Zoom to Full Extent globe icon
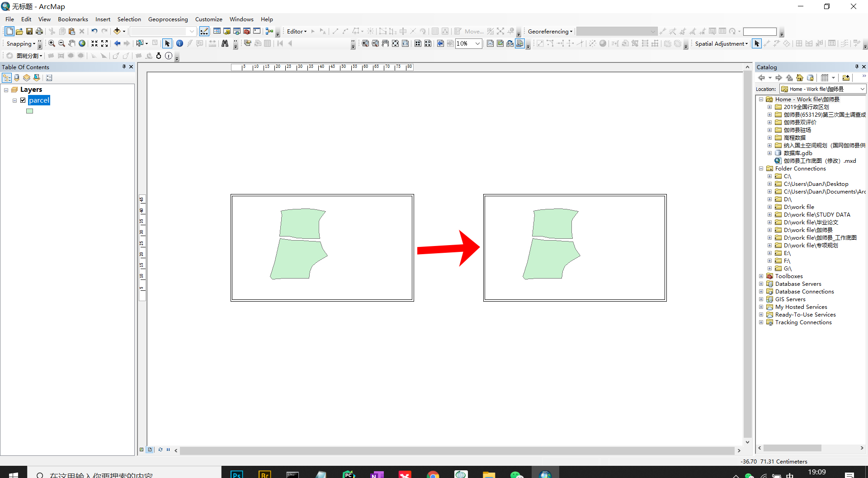Screen dimensions: 868x478 pos(82,43)
